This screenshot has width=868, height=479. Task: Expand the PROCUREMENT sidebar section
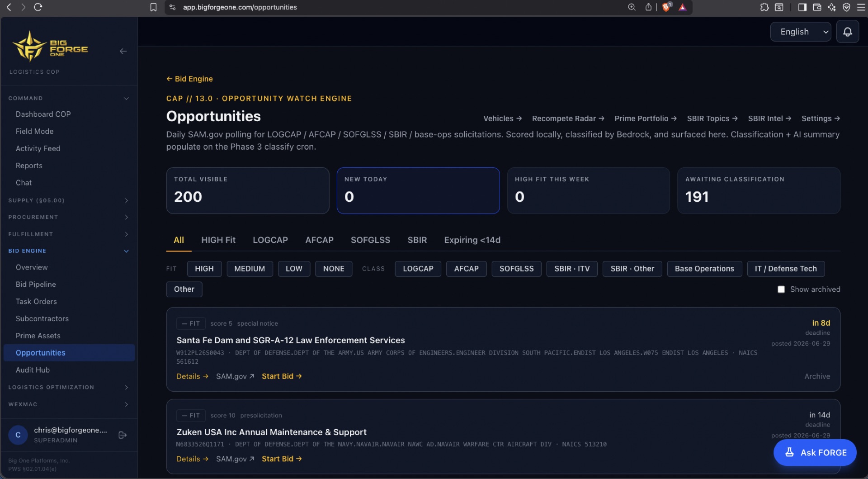click(x=69, y=217)
